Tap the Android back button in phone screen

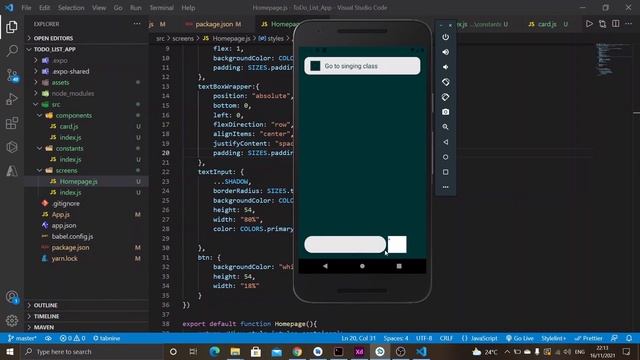(325, 266)
